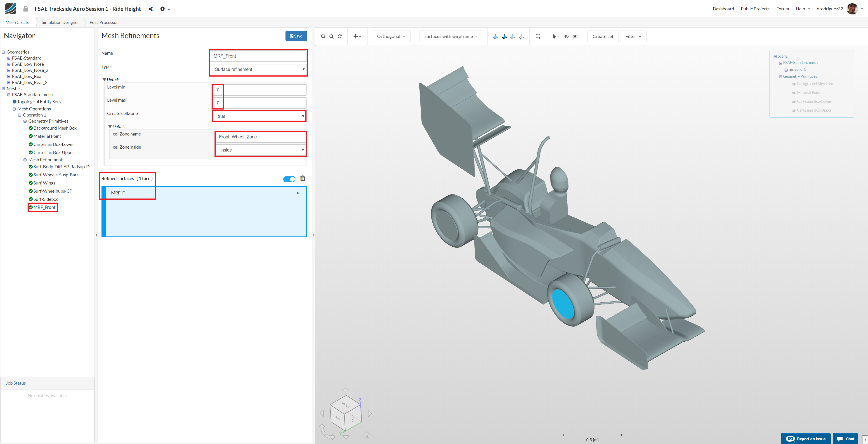
Task: Delete refined surfaces with trash icon
Action: point(303,178)
